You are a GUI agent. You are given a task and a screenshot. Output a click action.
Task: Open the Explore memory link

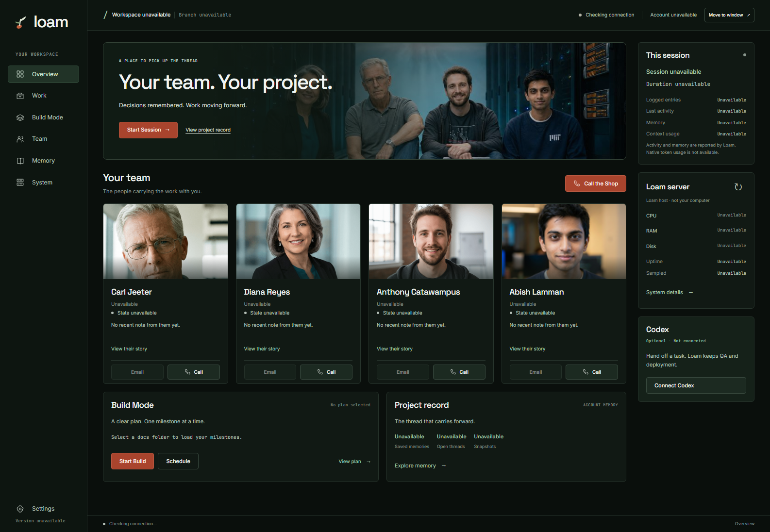point(420,466)
